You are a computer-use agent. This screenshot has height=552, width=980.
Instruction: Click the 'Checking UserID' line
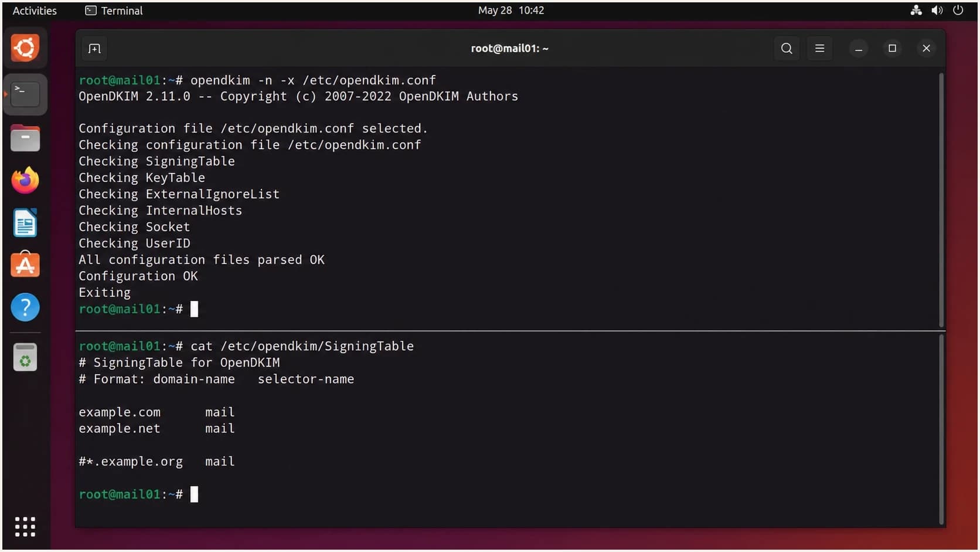pos(134,243)
